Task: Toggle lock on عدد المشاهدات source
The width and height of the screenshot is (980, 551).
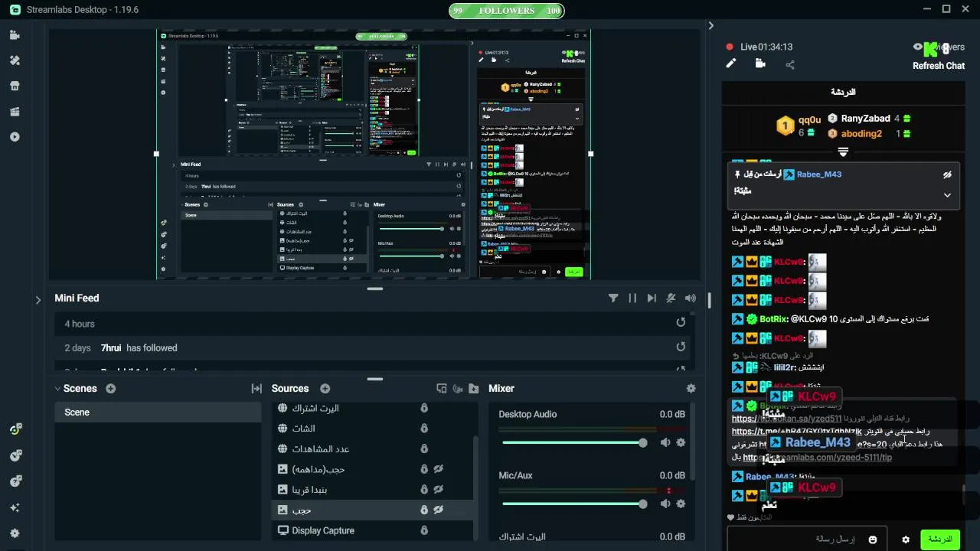Action: [424, 448]
